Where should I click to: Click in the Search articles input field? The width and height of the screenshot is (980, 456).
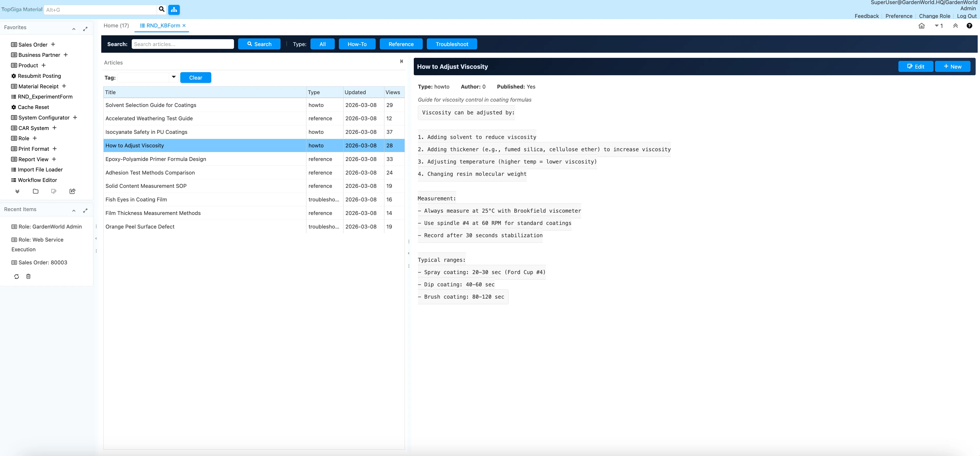click(183, 44)
